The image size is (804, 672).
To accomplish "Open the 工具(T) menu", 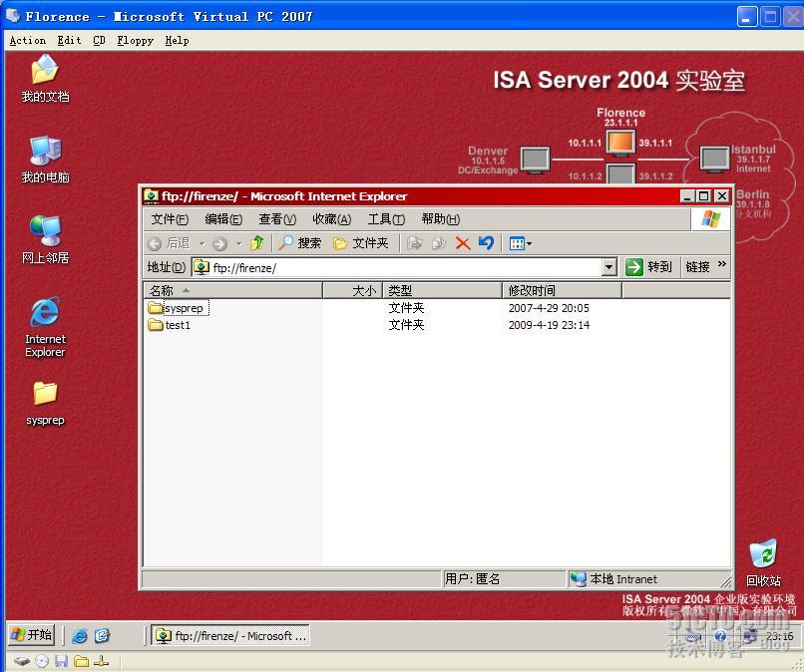I will 386,219.
